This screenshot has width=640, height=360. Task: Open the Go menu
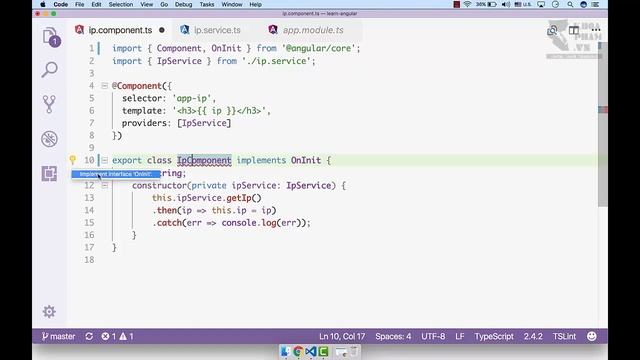point(164,4)
